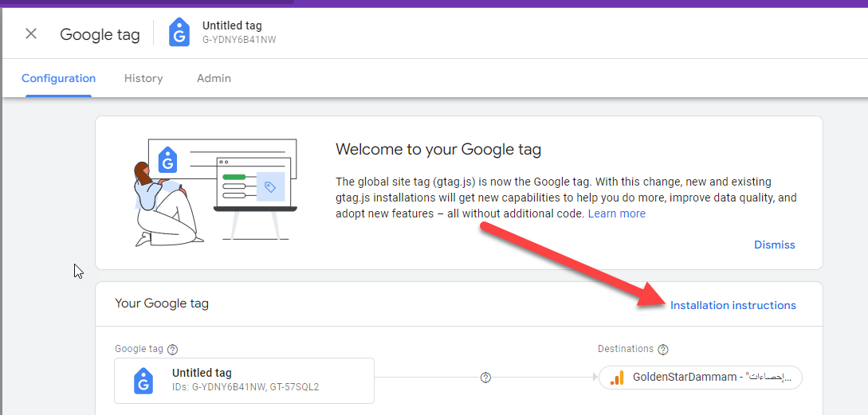Viewport: 868px width, 415px height.
Task: Click the welcome illustration image
Action: [x=216, y=193]
